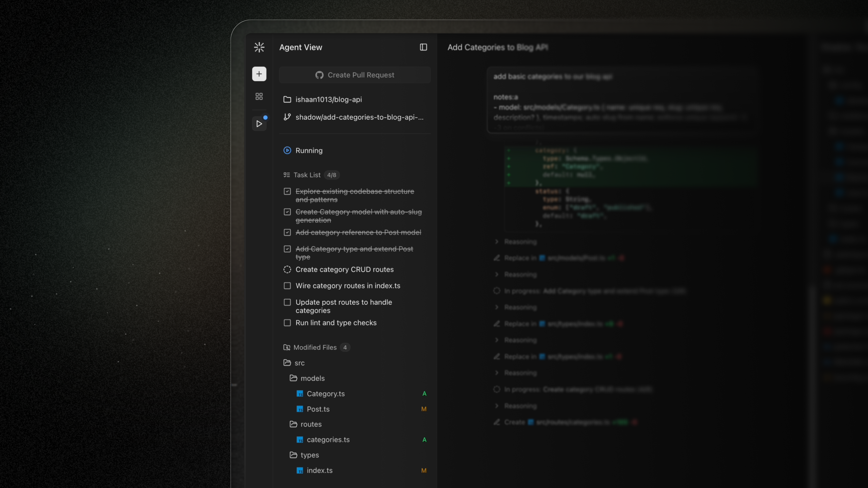Check the Wire category routes task box

(x=287, y=286)
